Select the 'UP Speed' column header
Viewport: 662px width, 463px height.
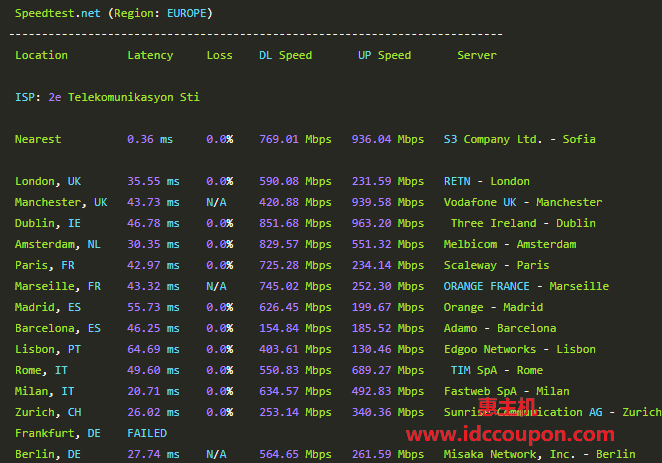384,55
